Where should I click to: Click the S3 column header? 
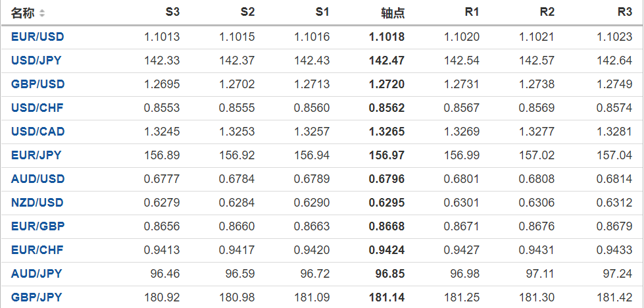coord(172,13)
